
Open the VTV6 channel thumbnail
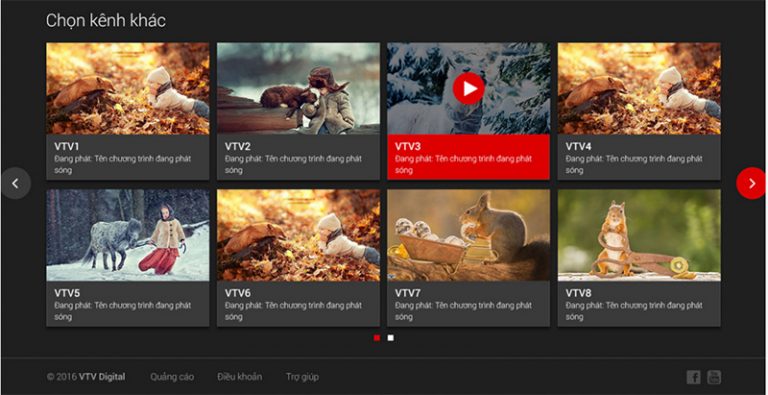(x=298, y=235)
